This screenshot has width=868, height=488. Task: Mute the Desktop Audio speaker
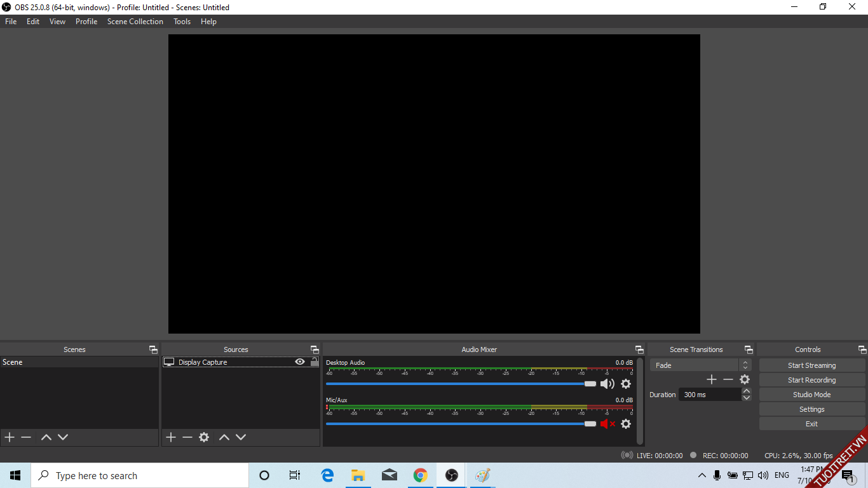607,384
